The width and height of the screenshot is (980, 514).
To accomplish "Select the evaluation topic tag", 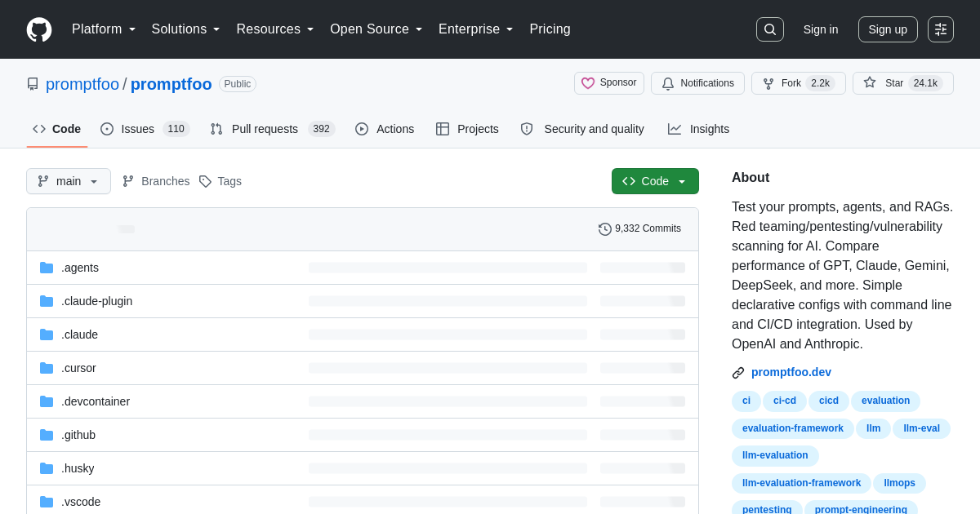I will point(885,401).
